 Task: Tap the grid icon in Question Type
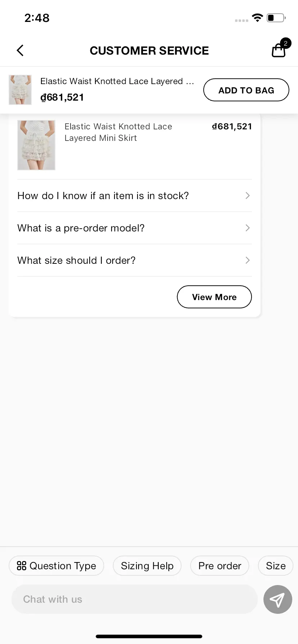(x=22, y=566)
